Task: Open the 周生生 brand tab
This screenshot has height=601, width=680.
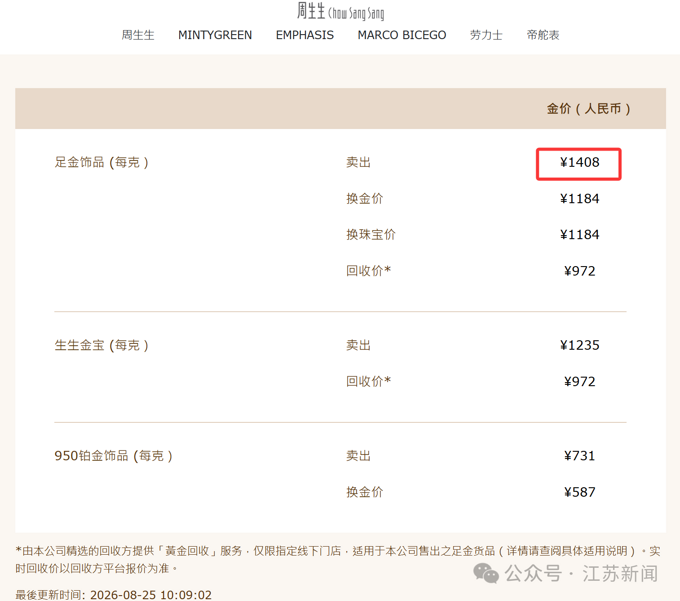Action: coord(137,35)
